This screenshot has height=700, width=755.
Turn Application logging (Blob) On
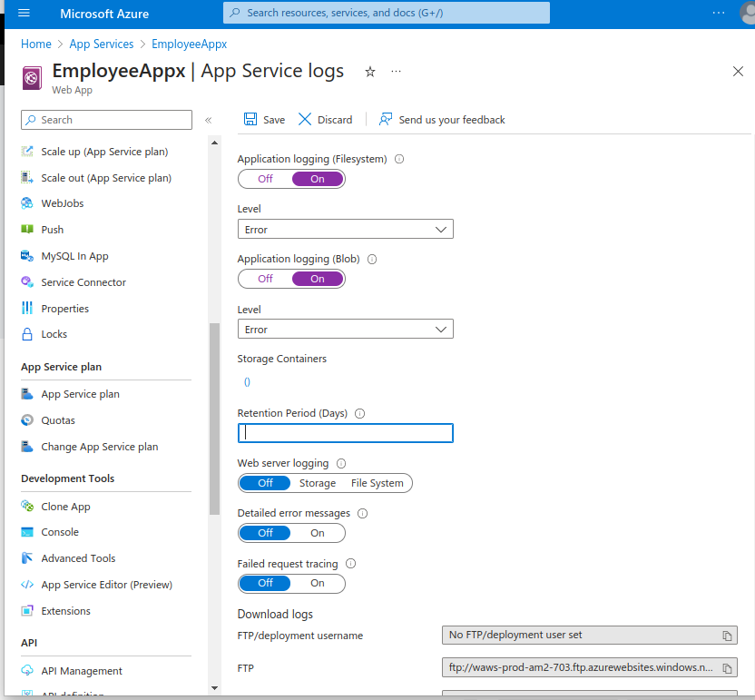318,279
